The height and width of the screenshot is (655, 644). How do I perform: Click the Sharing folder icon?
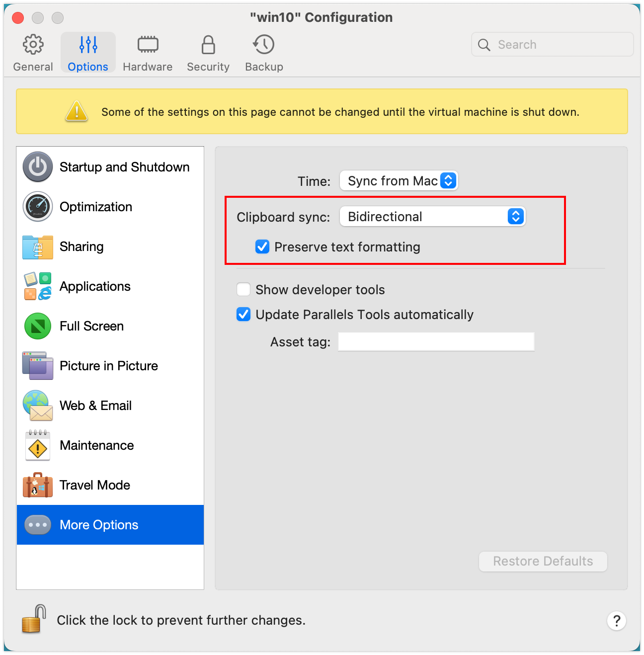coord(38,247)
